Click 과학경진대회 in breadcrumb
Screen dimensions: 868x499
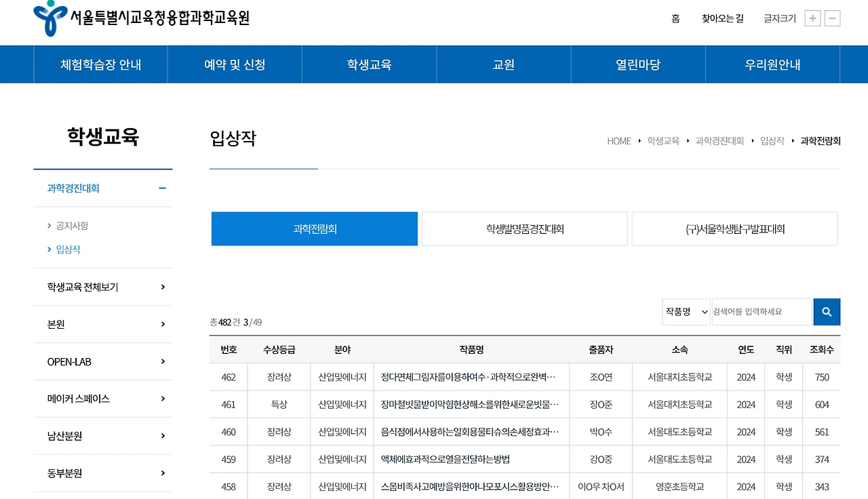[719, 141]
